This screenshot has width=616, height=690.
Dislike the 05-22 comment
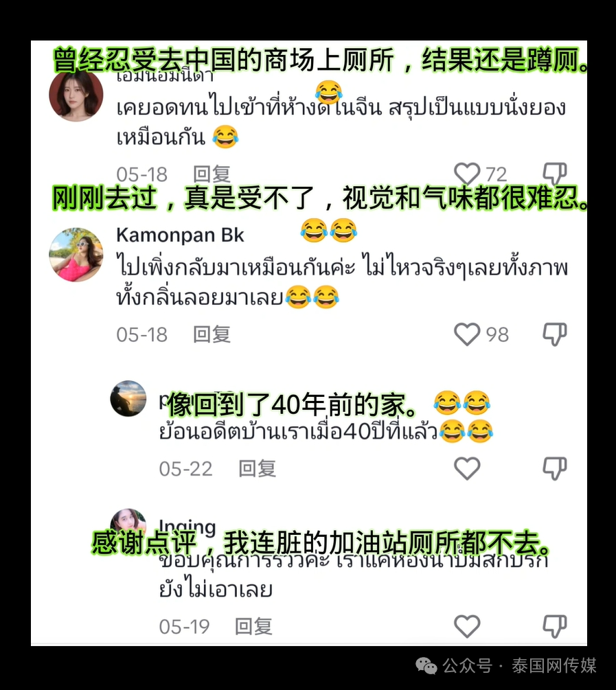click(555, 468)
